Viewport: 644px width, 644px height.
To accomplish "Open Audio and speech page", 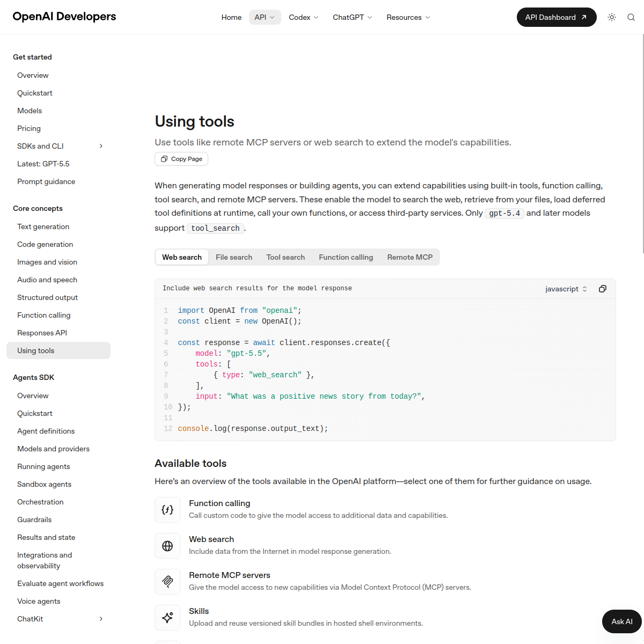I will click(x=47, y=280).
